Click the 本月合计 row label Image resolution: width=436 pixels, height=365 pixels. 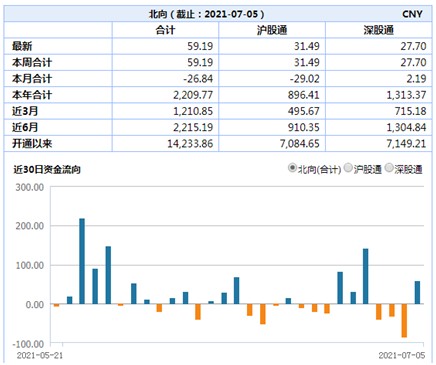click(32, 79)
